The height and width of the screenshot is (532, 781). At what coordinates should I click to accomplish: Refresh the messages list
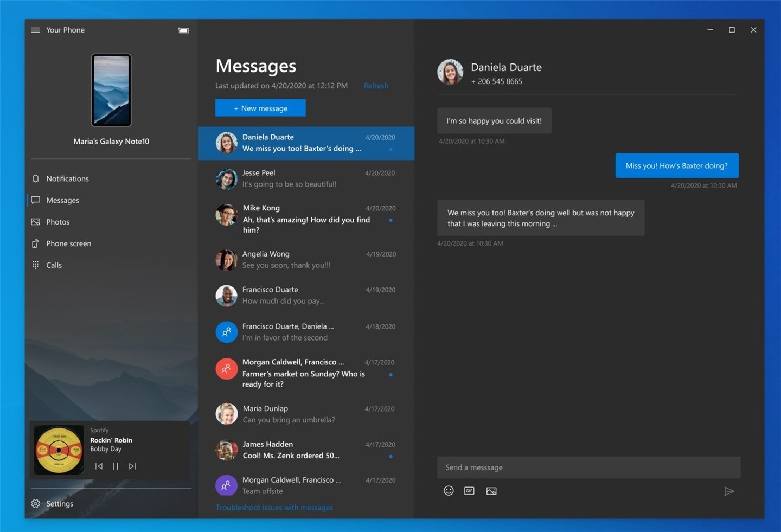click(376, 86)
